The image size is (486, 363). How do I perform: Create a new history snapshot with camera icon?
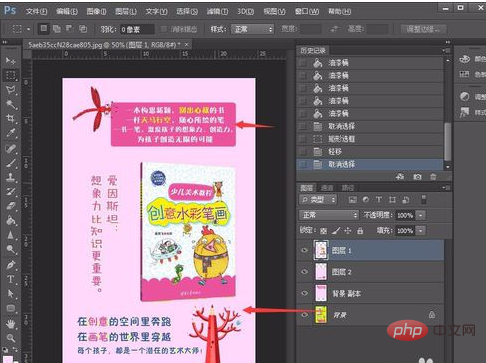click(417, 177)
